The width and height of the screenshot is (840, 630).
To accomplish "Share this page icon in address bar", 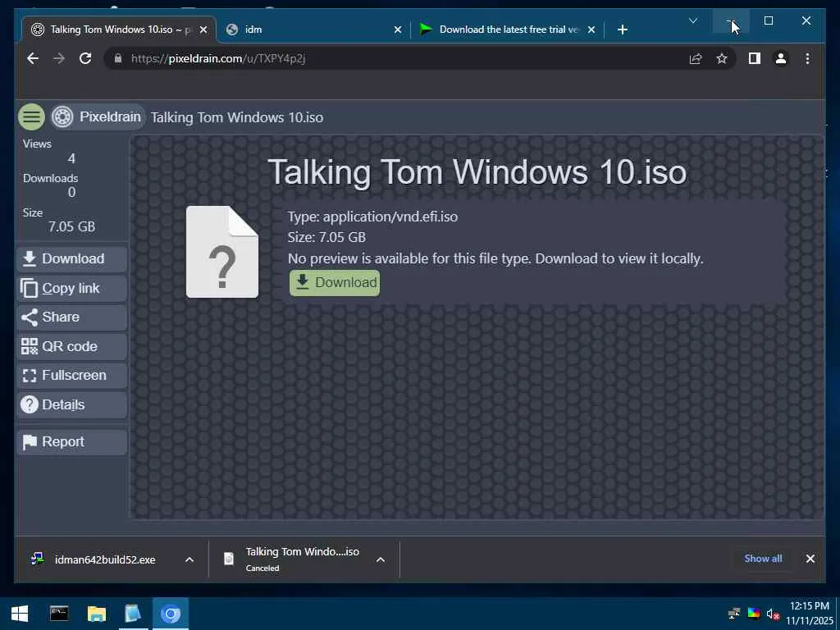I will [696, 58].
